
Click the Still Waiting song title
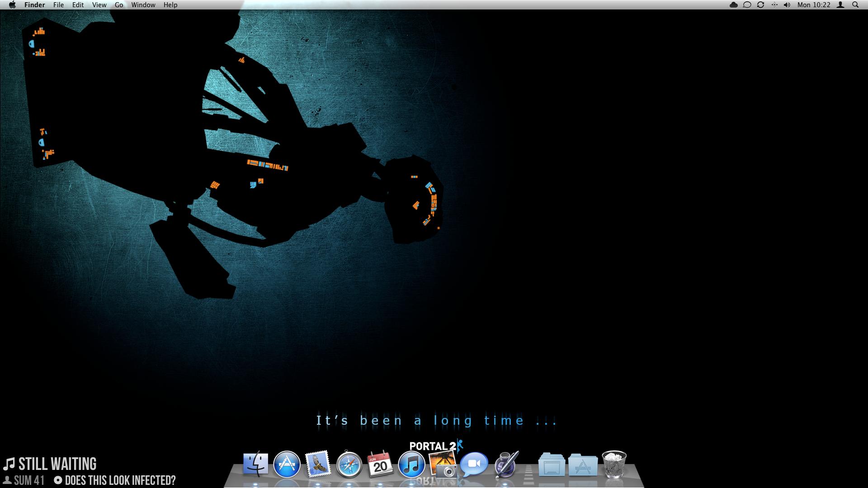(x=57, y=465)
